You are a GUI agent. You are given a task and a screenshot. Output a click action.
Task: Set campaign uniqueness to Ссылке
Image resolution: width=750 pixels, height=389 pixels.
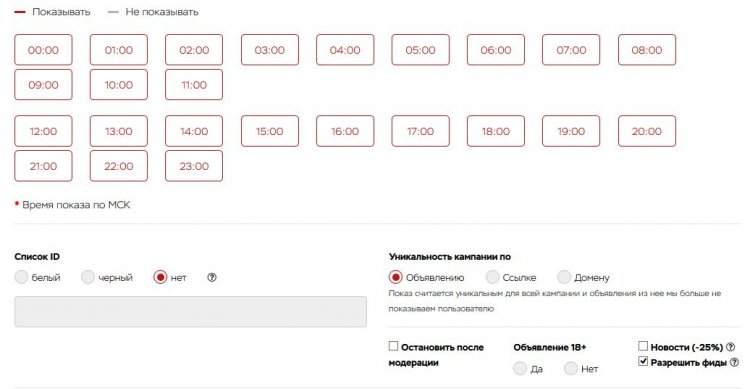[x=492, y=277]
